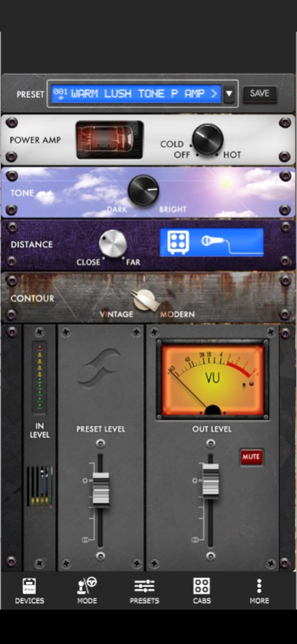The height and width of the screenshot is (644, 297).
Task: Click the Power Amp Cold/Hot knob
Action: pyautogui.click(x=208, y=139)
